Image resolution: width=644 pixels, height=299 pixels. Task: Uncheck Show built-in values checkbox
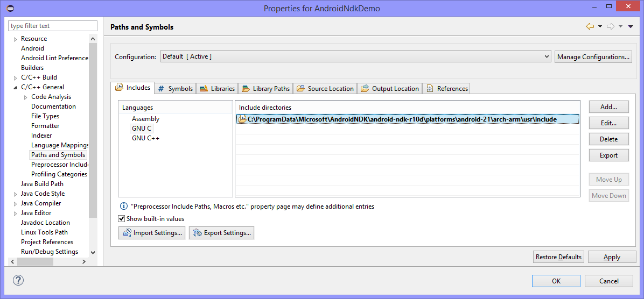coord(122,219)
